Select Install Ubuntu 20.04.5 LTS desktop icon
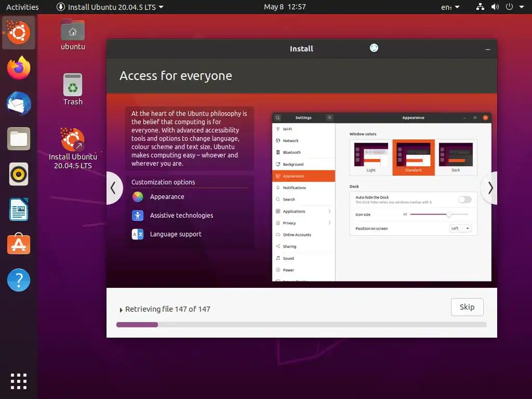This screenshot has height=399, width=532. 73,149
